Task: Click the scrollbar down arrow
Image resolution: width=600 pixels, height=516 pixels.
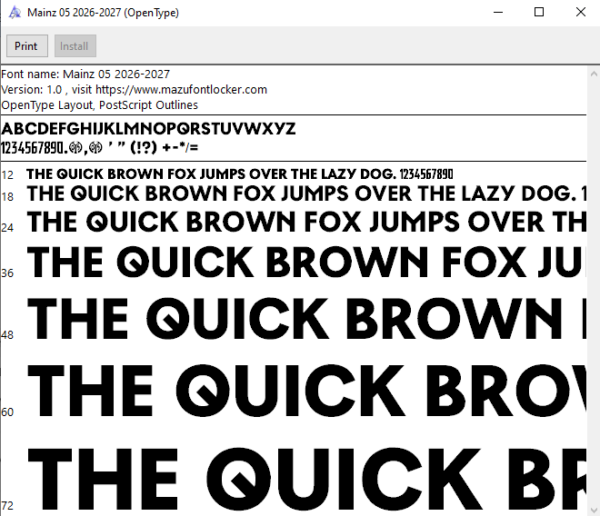Action: [593, 510]
